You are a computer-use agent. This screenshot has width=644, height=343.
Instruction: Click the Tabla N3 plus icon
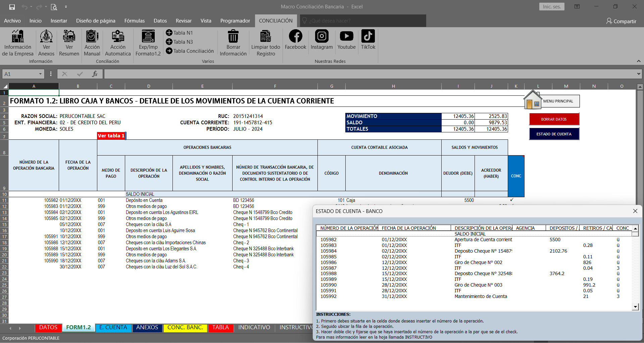click(169, 42)
